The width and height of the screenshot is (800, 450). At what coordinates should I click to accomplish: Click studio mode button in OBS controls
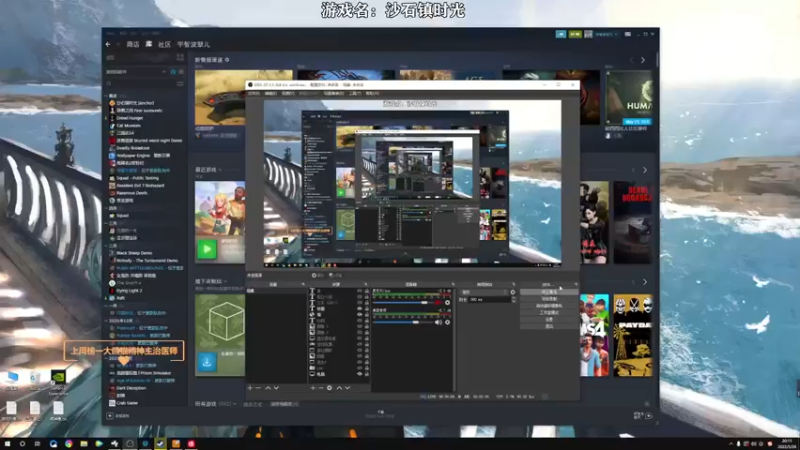point(549,312)
